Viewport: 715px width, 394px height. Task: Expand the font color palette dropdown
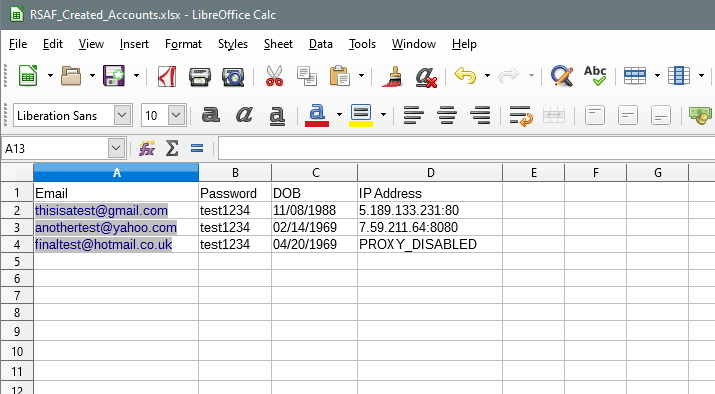coord(339,115)
